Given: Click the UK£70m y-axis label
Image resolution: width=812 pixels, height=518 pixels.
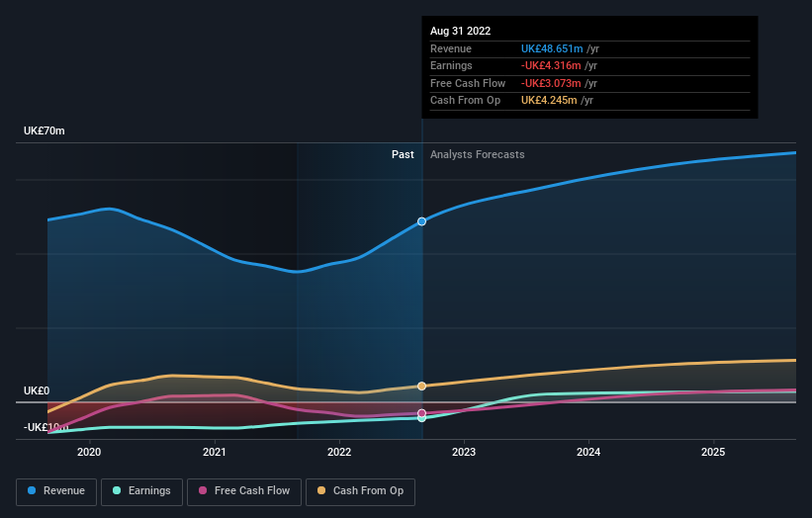Looking at the screenshot, I should click(45, 130).
